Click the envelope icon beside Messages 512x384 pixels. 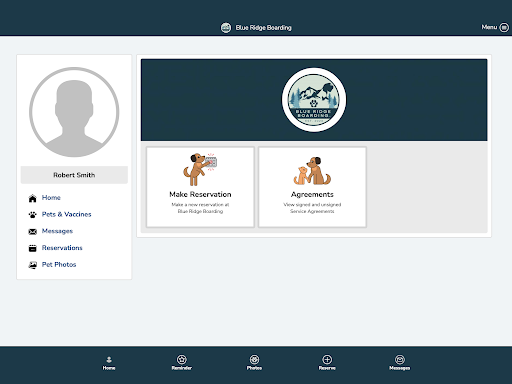point(32,232)
